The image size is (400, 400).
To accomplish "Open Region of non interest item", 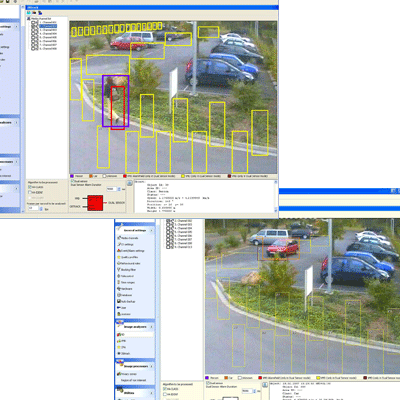I will click(x=133, y=380).
